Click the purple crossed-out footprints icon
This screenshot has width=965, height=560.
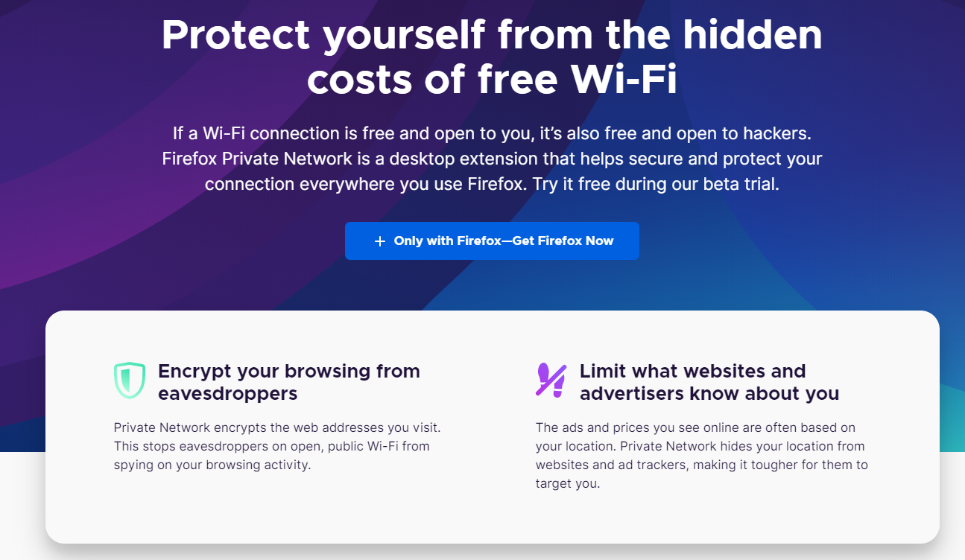[551, 380]
